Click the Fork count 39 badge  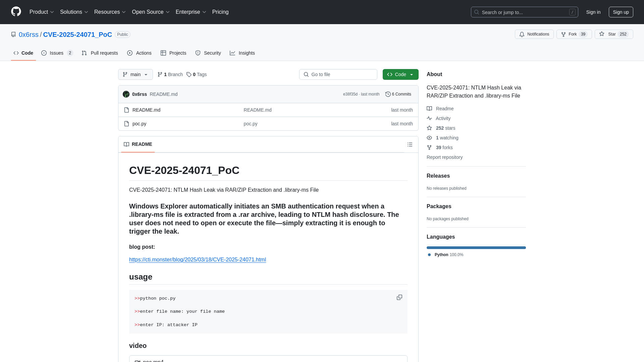pos(583,34)
